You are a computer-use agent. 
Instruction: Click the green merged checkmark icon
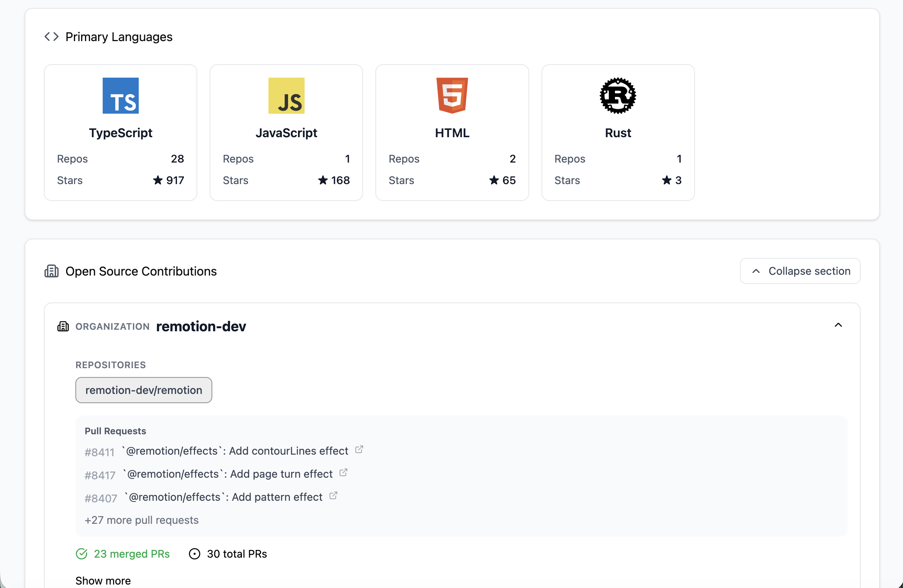(82, 554)
